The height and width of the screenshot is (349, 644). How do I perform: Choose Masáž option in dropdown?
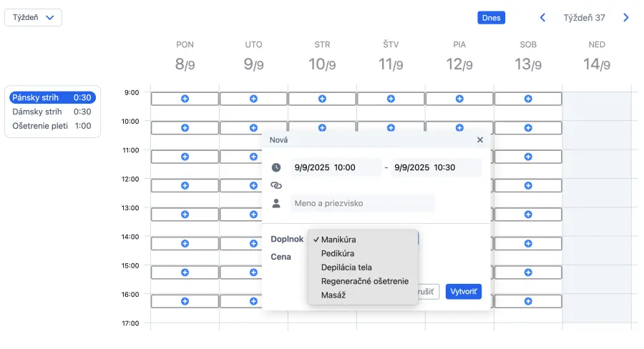tap(333, 295)
